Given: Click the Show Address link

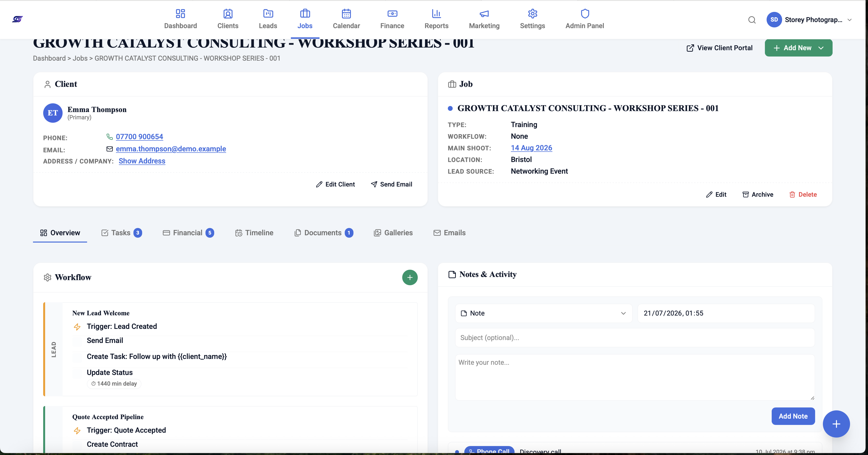Looking at the screenshot, I should tap(142, 161).
